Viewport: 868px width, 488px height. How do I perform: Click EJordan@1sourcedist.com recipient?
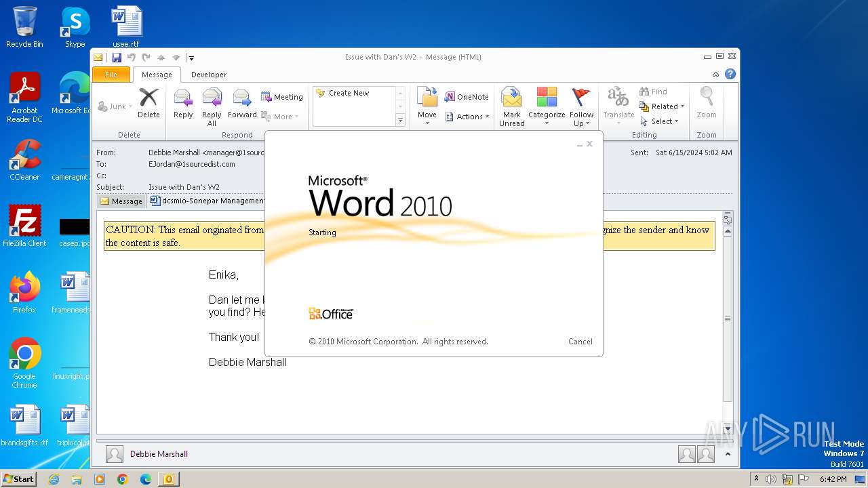click(192, 164)
